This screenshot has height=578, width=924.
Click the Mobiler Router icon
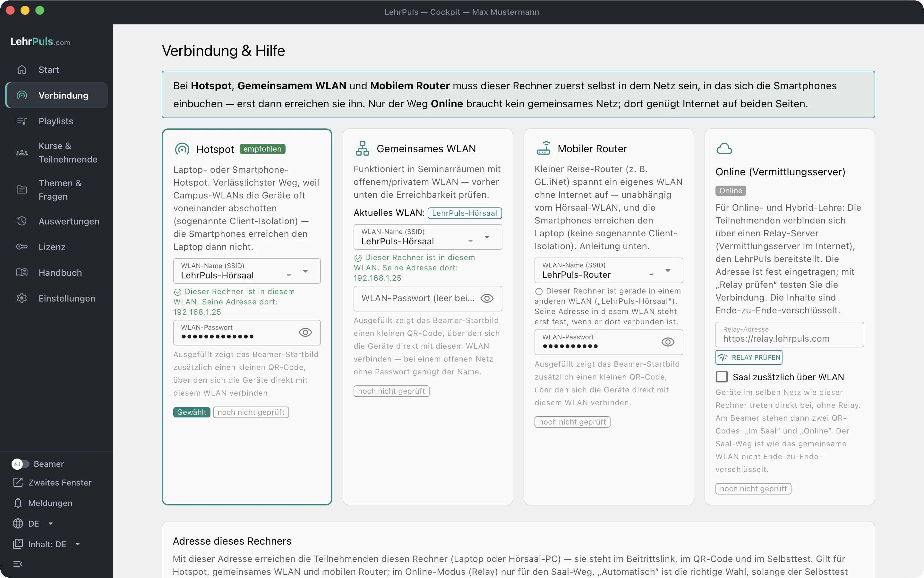coord(543,148)
